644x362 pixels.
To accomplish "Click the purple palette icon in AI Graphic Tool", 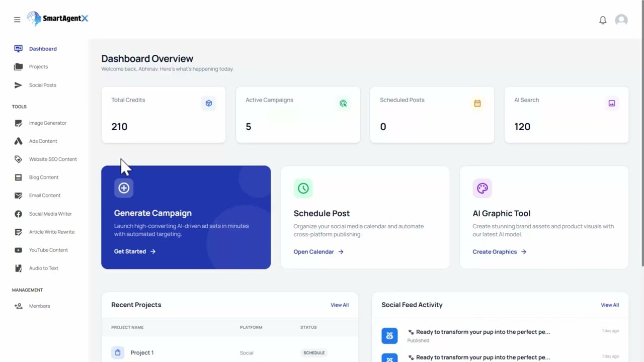I will point(482,188).
